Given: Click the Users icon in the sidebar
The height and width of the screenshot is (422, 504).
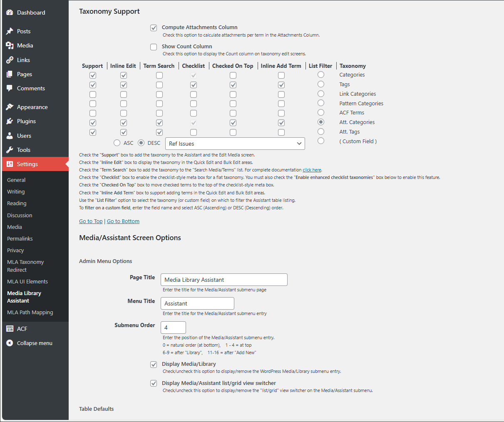Looking at the screenshot, I should point(10,135).
